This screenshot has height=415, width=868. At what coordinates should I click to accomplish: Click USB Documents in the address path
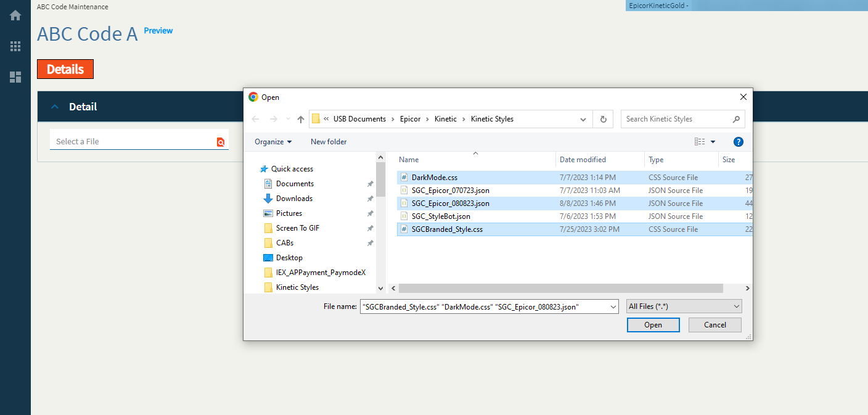359,119
